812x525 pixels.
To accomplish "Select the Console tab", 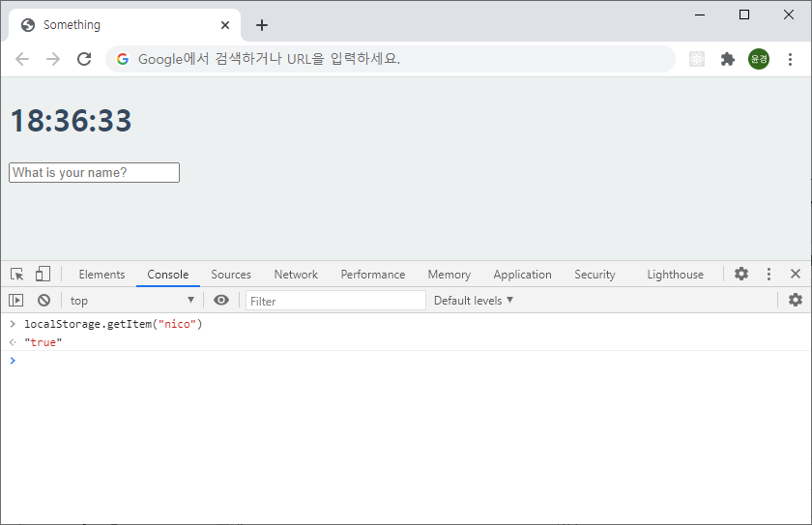I will click(x=168, y=275).
